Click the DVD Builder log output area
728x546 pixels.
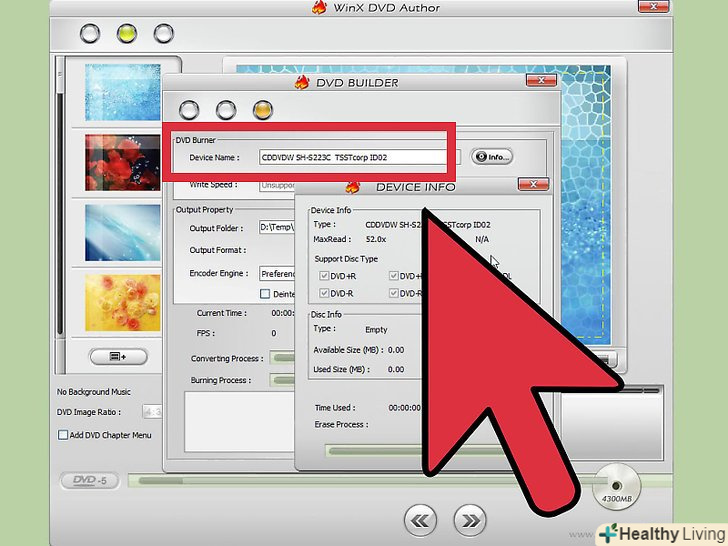[x=240, y=422]
